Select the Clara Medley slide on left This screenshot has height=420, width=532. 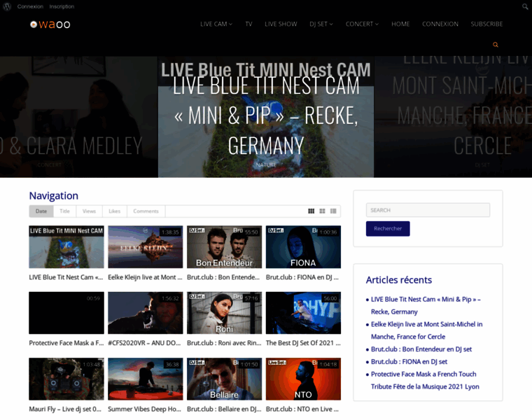[78, 115]
